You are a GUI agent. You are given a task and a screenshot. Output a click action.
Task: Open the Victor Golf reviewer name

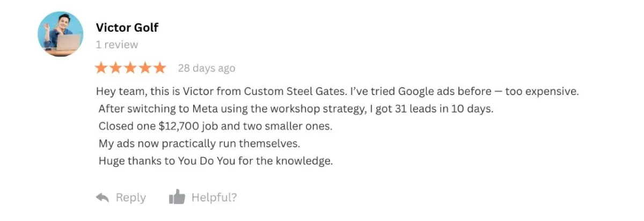point(127,27)
